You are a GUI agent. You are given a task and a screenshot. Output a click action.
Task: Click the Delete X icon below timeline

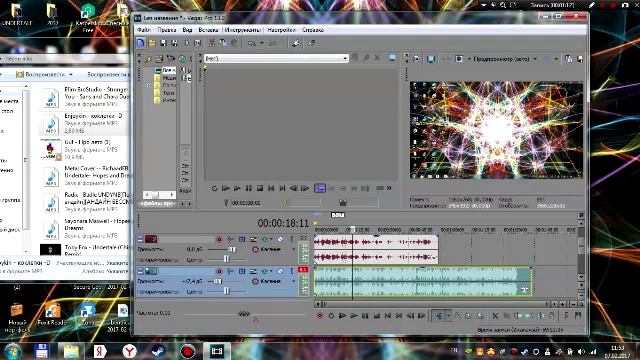point(495,316)
